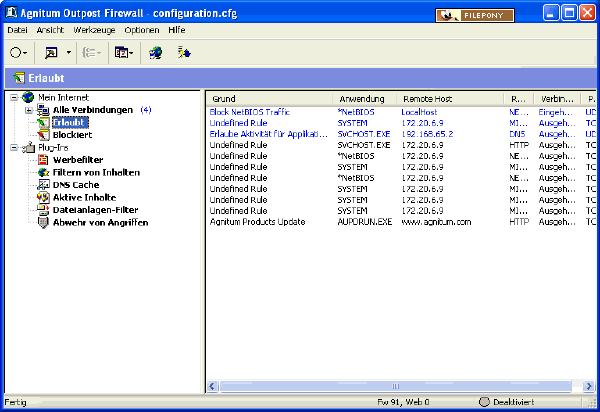600x412 pixels.
Task: Select Dateianlagen-Filter tree item
Action: point(95,210)
